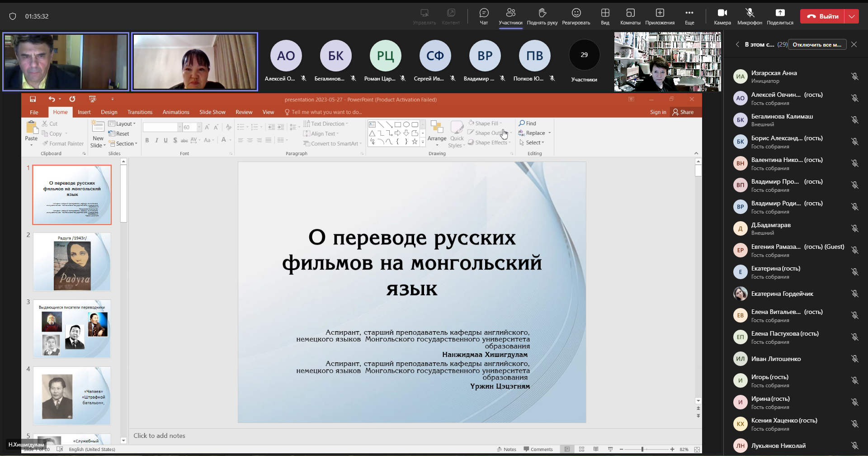Screen dimensions: 868x456
Task: Open the Reactions smiley icon
Action: (576, 13)
